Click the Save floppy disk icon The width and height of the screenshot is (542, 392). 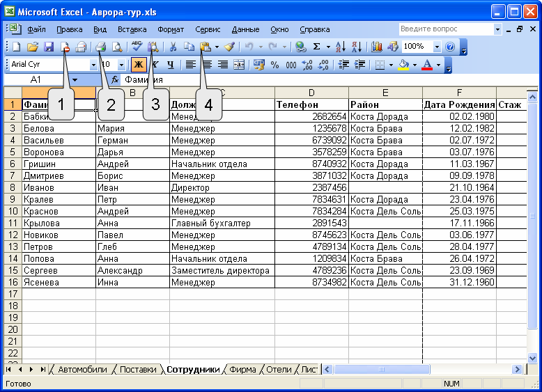pos(49,47)
